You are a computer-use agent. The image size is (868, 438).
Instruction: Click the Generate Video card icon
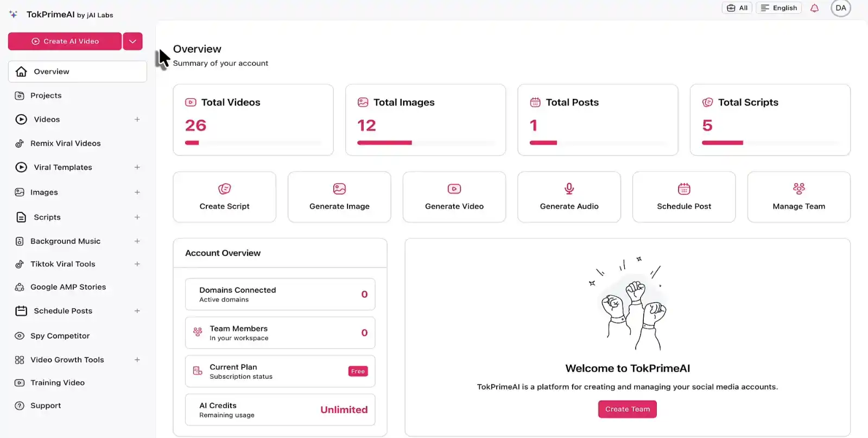coord(454,189)
